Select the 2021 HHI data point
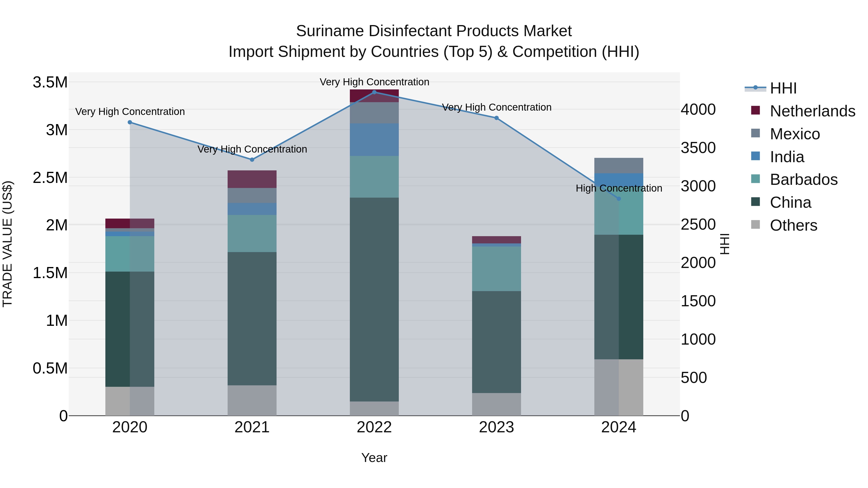This screenshot has height=488, width=868. coord(252,160)
